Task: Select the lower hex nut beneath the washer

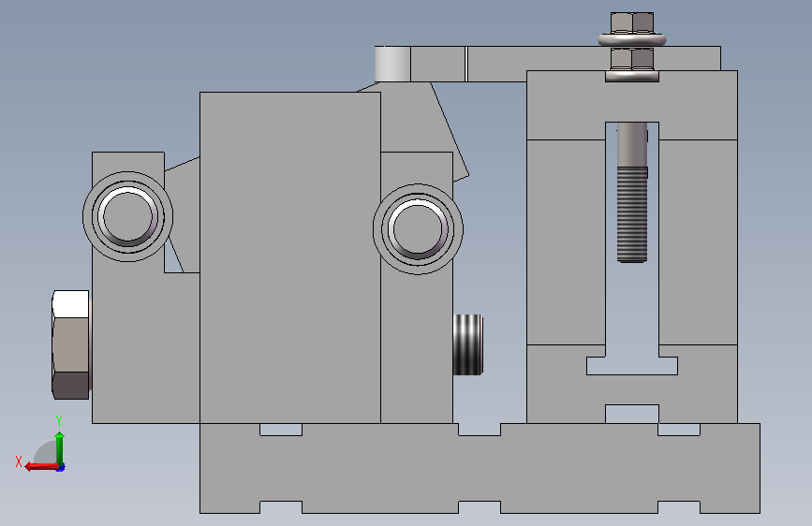Action: (x=632, y=59)
